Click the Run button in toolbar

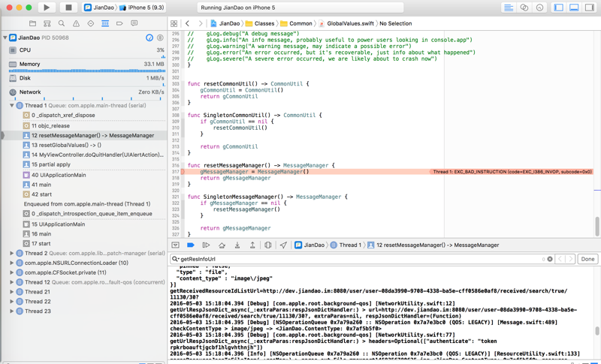click(47, 8)
